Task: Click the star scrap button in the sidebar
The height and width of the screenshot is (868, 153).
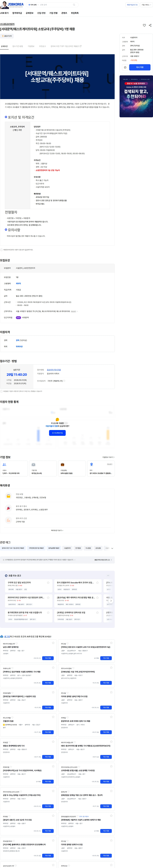Action: 125,67
